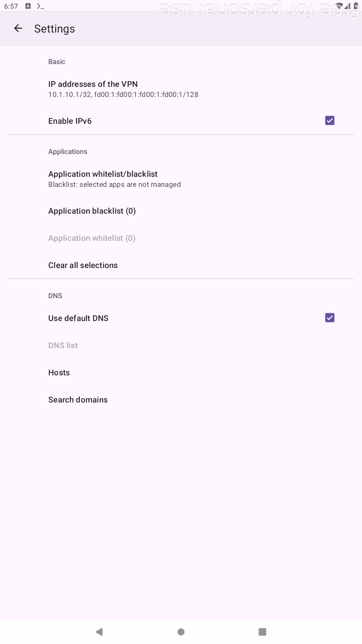Tap Clear all selections

[83, 265]
